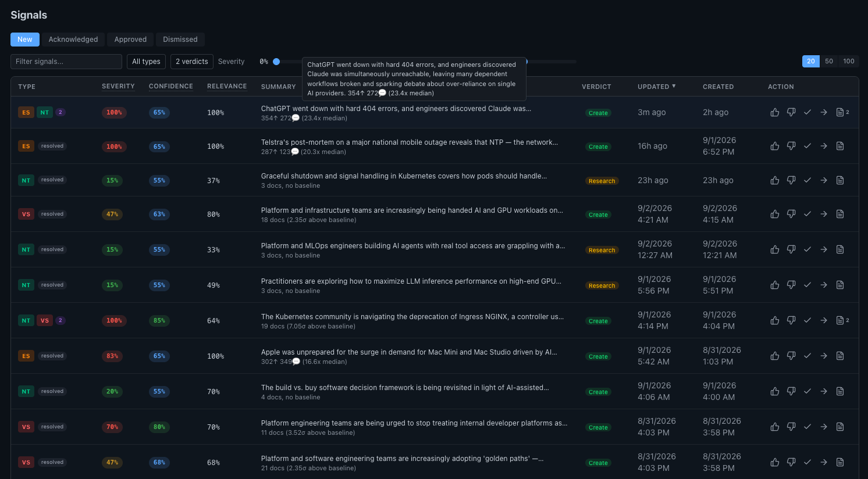Click resolved badge on Telstra row
868x479 pixels.
point(52,146)
